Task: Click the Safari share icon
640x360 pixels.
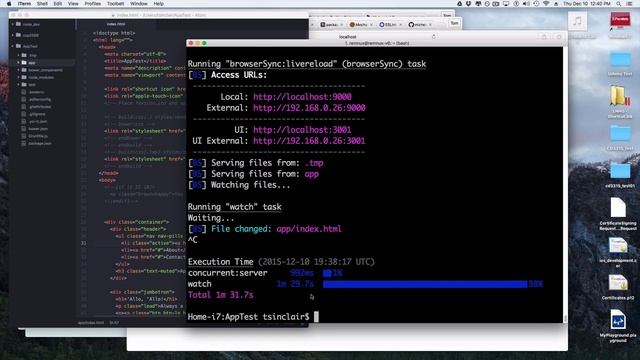Action: coord(544,36)
